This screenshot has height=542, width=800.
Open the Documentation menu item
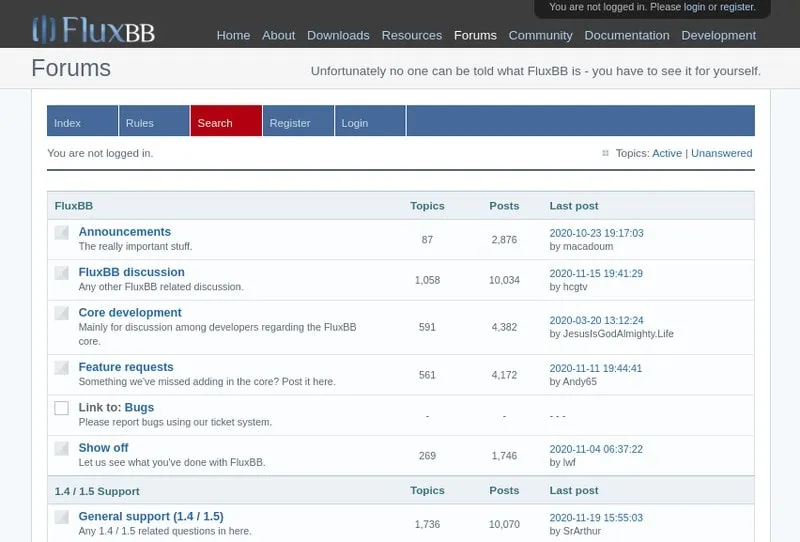point(627,35)
